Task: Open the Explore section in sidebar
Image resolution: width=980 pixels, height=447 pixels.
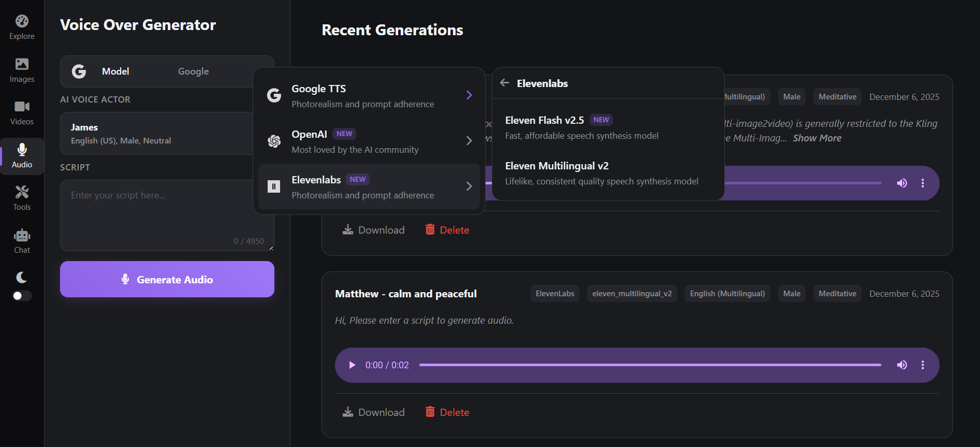Action: click(x=22, y=27)
